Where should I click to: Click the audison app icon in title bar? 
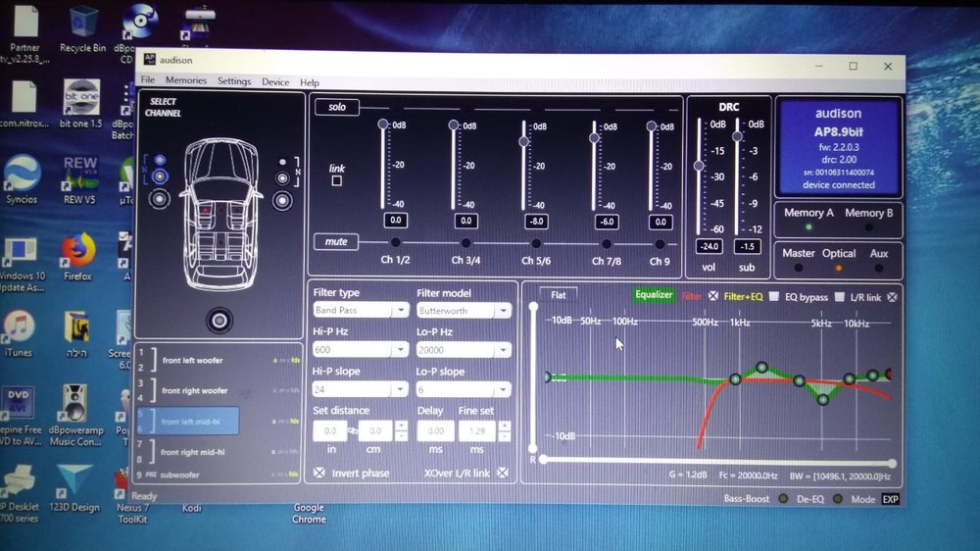click(x=149, y=60)
